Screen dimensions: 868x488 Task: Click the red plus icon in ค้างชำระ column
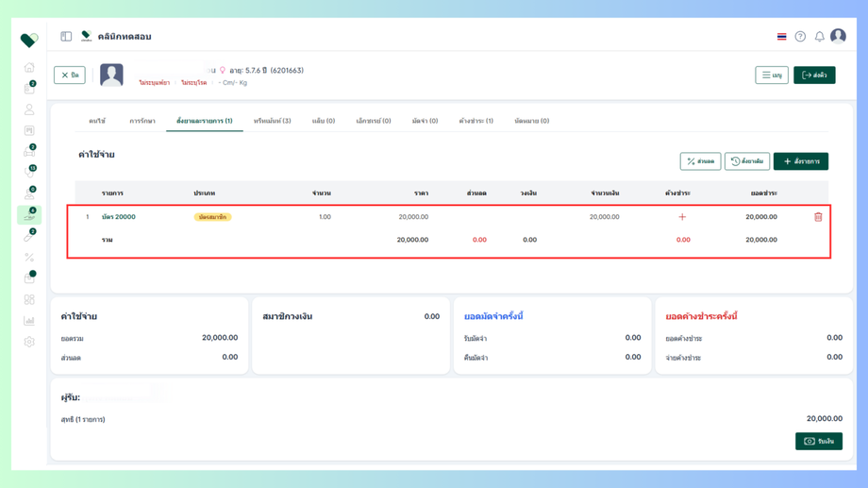point(682,217)
